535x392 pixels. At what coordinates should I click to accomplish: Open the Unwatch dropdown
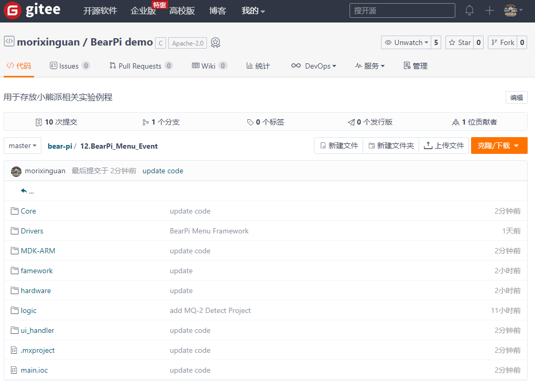coord(406,42)
